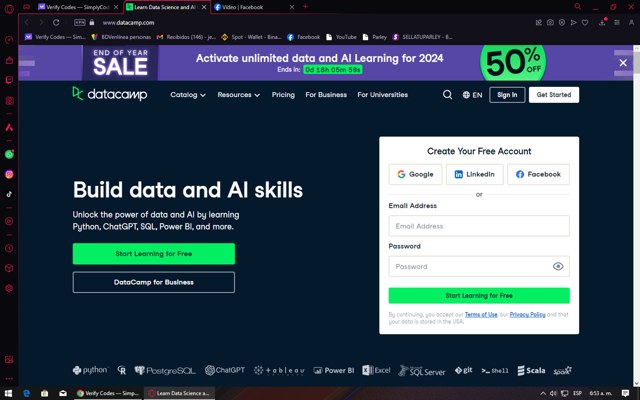Switch to Chrome Verify Codes taskbar window
Viewport: 640px width, 400px height.
click(107, 393)
